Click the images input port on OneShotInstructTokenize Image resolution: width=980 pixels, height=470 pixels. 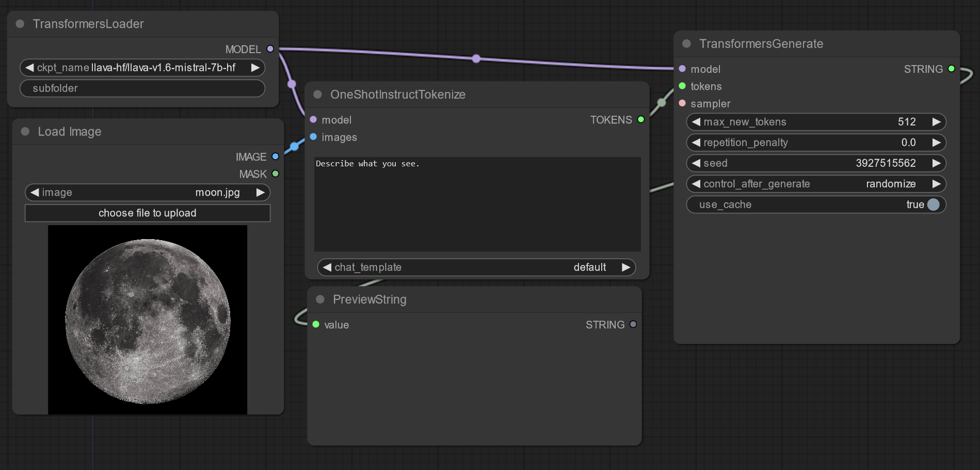pyautogui.click(x=313, y=137)
